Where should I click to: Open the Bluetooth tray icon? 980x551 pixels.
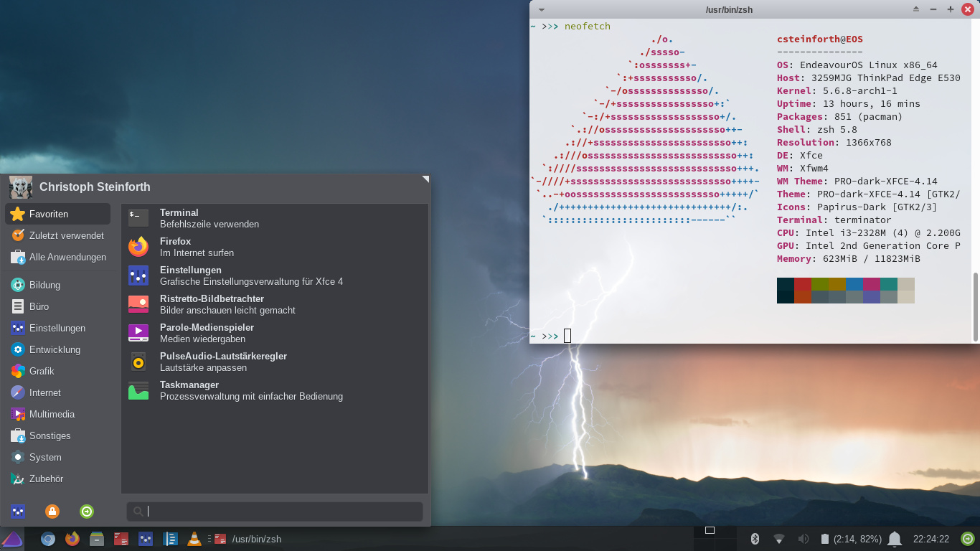[755, 539]
